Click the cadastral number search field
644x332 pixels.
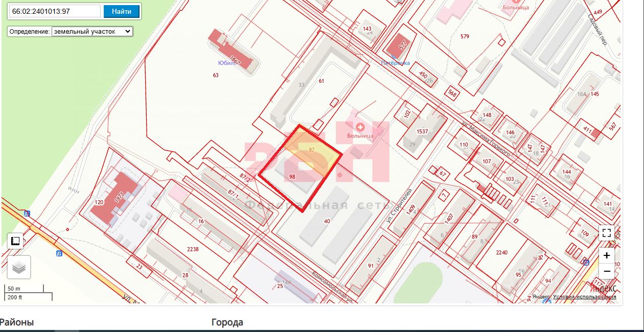[55, 11]
